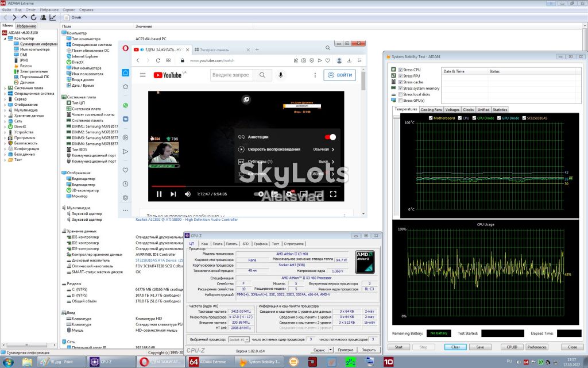Click Opera snapshot camera icon in address bar

[x=304, y=60]
